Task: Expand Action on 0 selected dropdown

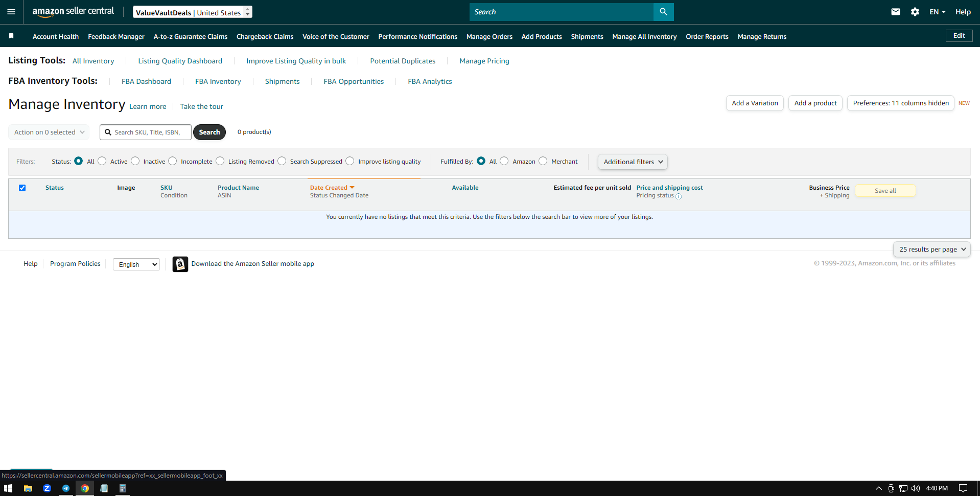Action: (49, 132)
